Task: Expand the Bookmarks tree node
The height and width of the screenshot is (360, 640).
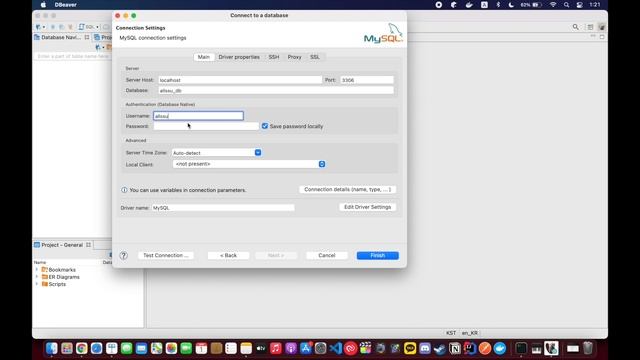Action: 37,270
